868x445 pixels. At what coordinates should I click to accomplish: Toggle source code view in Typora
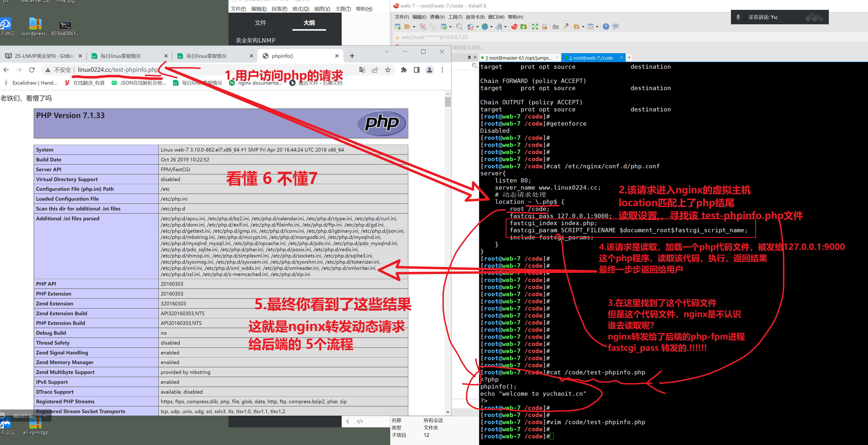[x=360, y=421]
